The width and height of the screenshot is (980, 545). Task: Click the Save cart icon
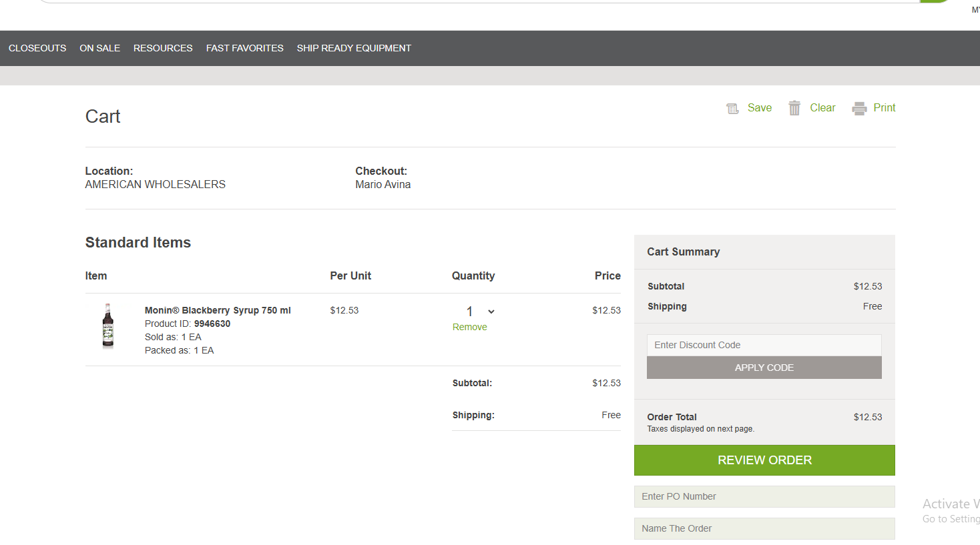732,109
